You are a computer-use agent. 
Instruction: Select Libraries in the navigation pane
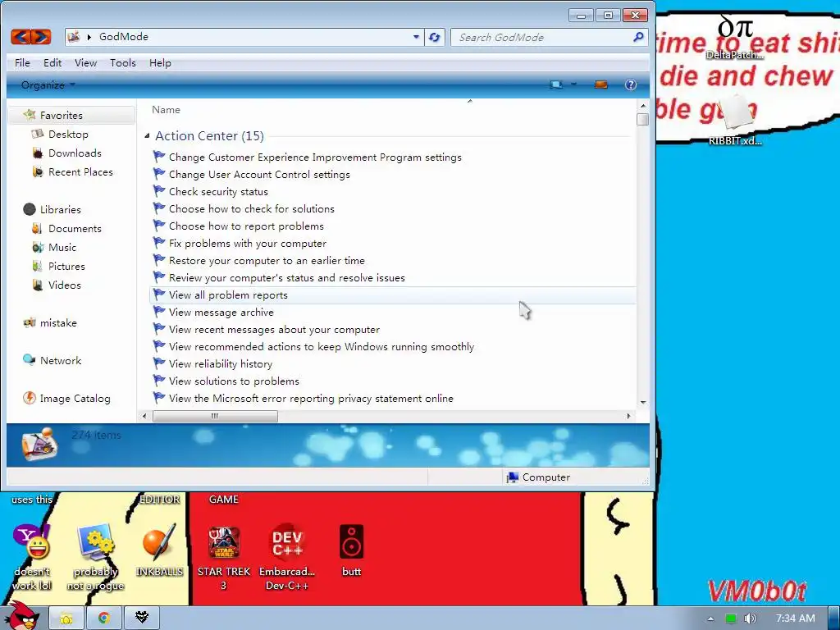click(x=60, y=209)
